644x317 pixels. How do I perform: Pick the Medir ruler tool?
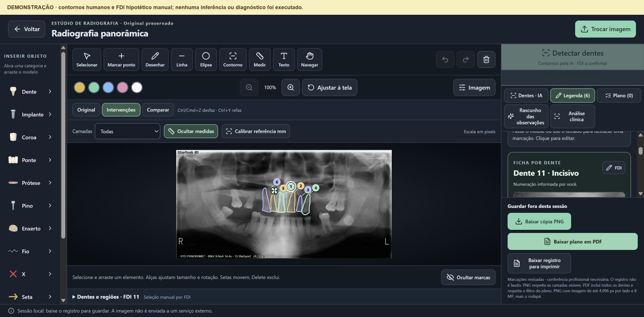[260, 59]
